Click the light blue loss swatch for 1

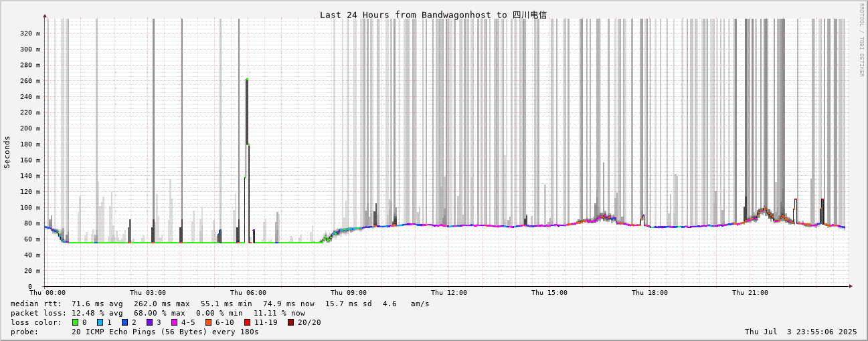coord(100,322)
